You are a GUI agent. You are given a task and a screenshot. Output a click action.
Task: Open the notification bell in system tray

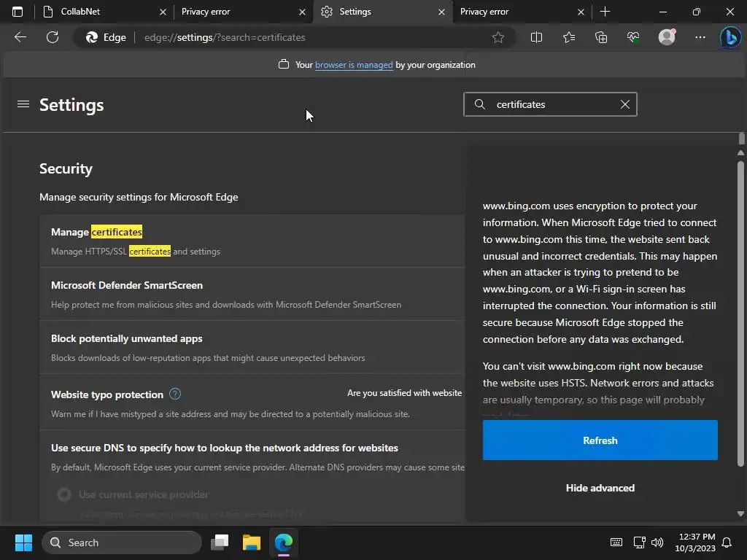tap(727, 542)
